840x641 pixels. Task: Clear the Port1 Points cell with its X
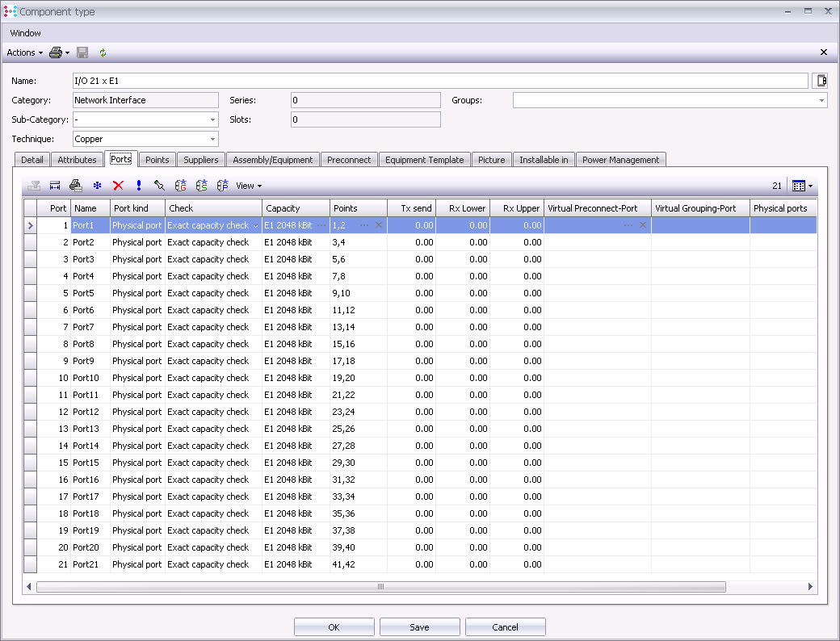click(379, 225)
